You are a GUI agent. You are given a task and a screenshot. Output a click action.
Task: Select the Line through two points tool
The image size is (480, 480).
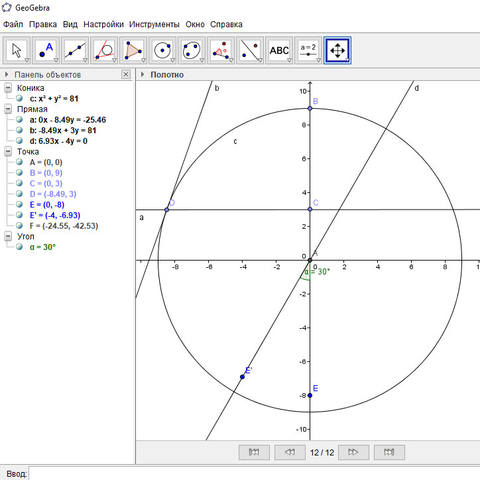(75, 50)
